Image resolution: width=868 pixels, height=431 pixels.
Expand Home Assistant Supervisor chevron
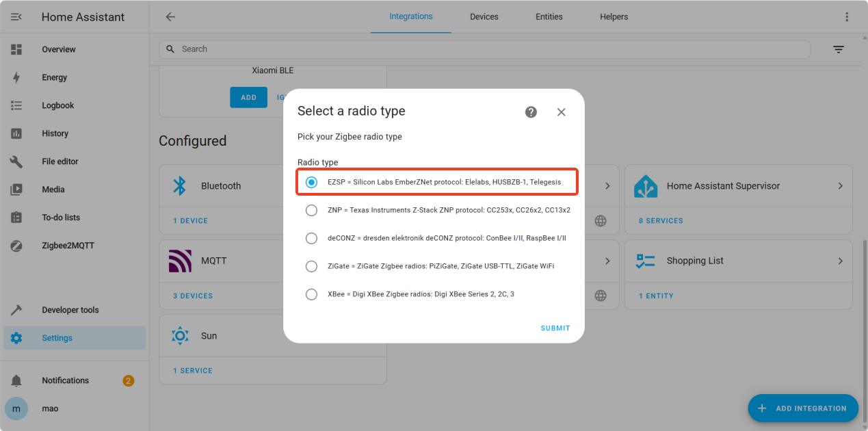[x=840, y=186]
